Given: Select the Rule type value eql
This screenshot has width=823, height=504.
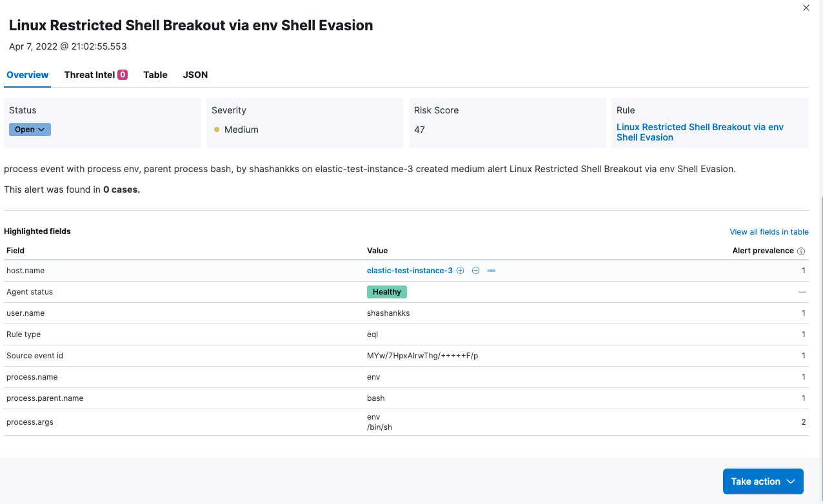Looking at the screenshot, I should tap(372, 334).
